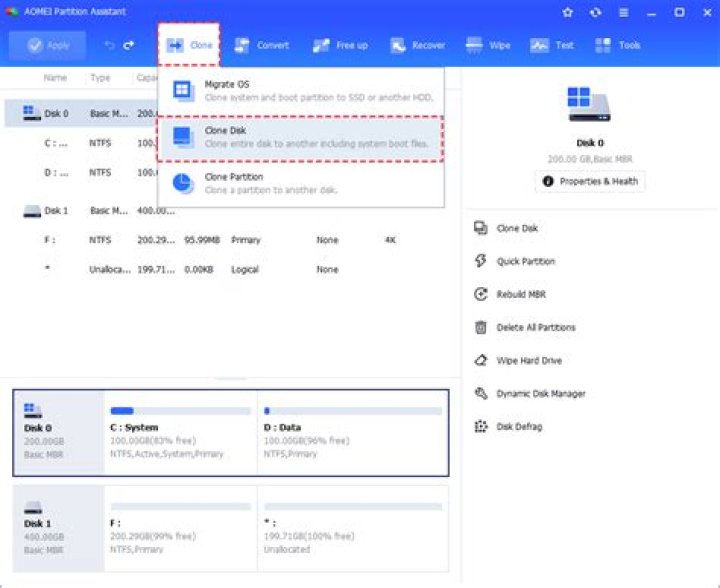The image size is (720, 588).
Task: Open Properties & Health for Disk 0
Action: pos(590,181)
